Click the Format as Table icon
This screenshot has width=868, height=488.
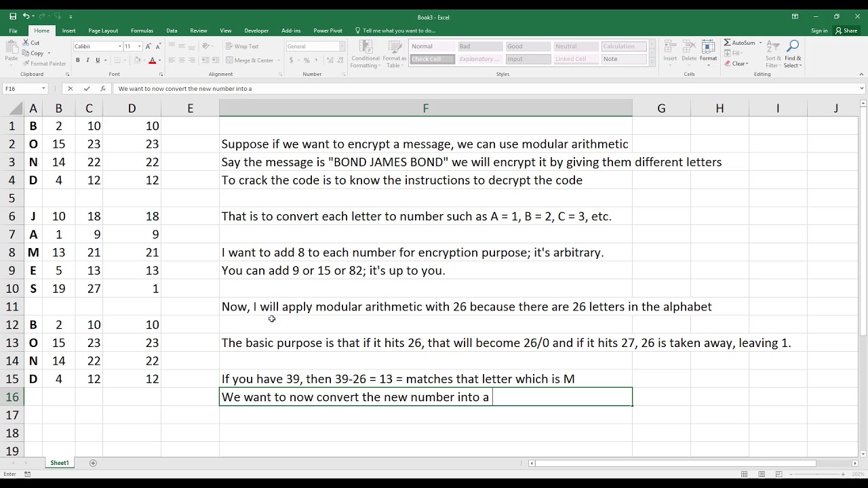pyautogui.click(x=394, y=47)
